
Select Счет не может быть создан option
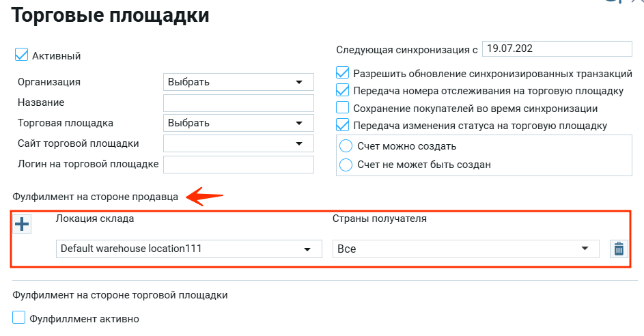coord(346,165)
